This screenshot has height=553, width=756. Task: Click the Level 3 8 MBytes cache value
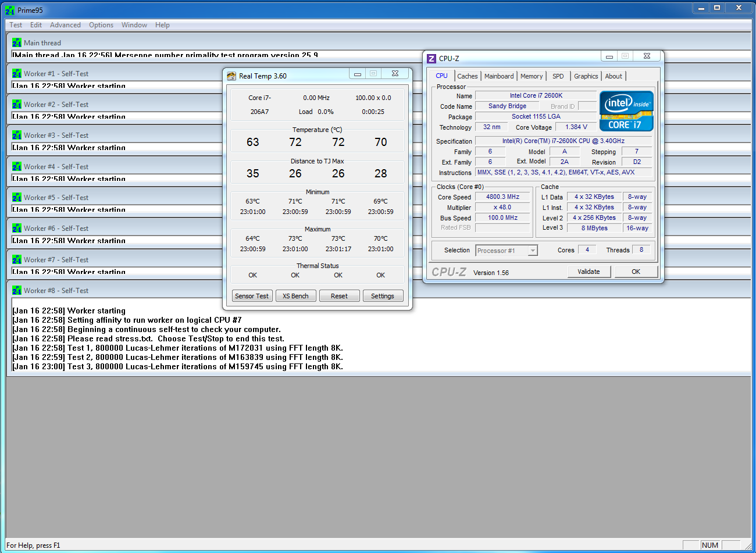click(594, 228)
